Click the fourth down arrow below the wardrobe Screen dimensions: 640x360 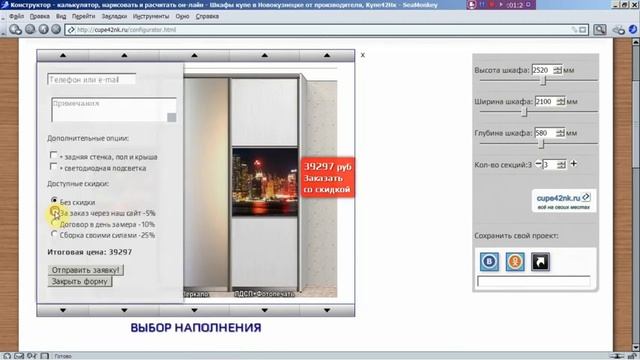click(x=264, y=310)
